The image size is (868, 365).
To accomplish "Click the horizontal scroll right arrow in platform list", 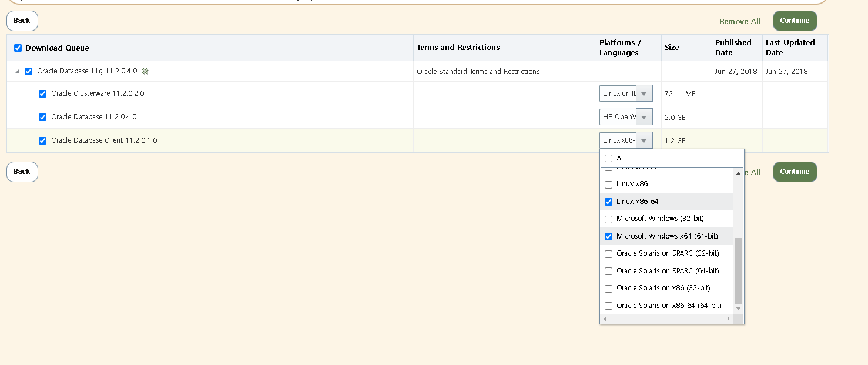I will [x=729, y=319].
